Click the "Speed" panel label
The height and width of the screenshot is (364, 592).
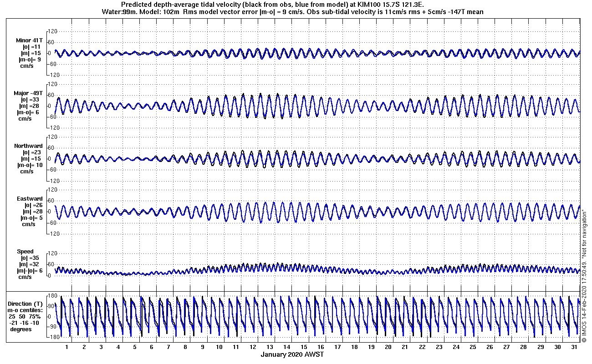point(25,252)
